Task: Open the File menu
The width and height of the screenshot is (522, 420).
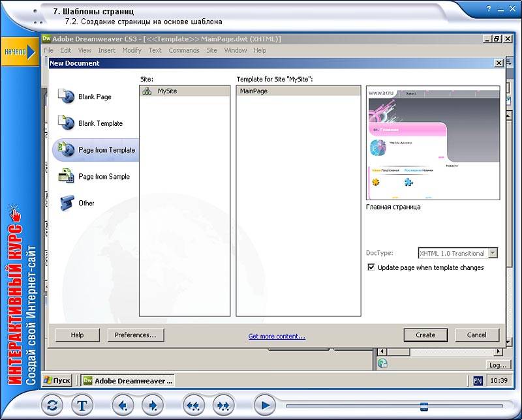Action: (48, 50)
